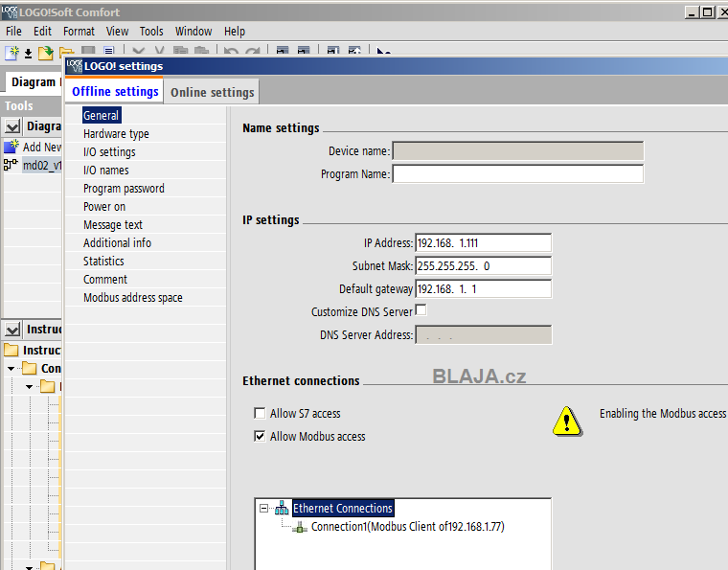Select the Diagram tab in main window
The height and width of the screenshot is (570, 728).
tap(34, 81)
